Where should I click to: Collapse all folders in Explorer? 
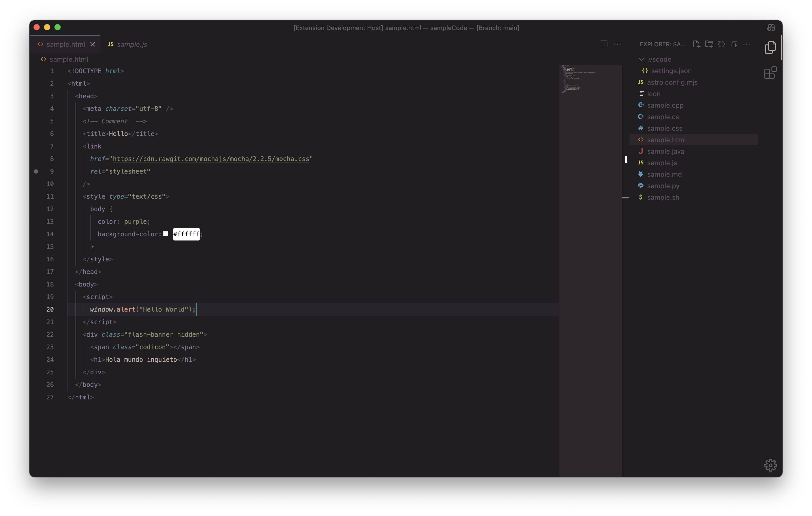click(x=734, y=44)
